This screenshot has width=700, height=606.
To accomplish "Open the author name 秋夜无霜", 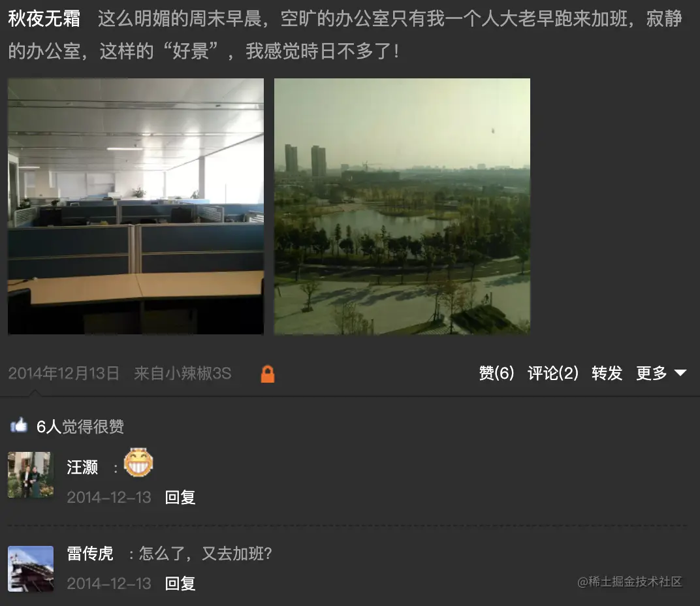I will click(x=44, y=19).
